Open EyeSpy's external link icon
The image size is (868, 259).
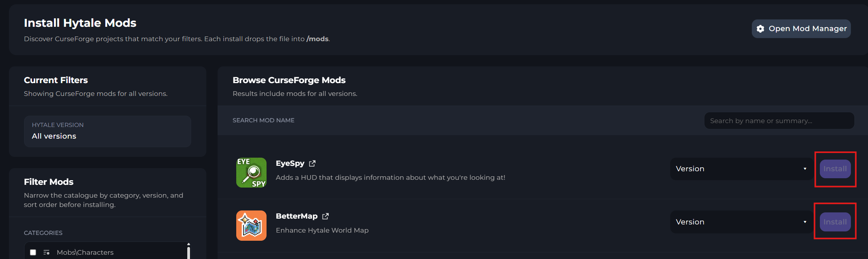(312, 163)
